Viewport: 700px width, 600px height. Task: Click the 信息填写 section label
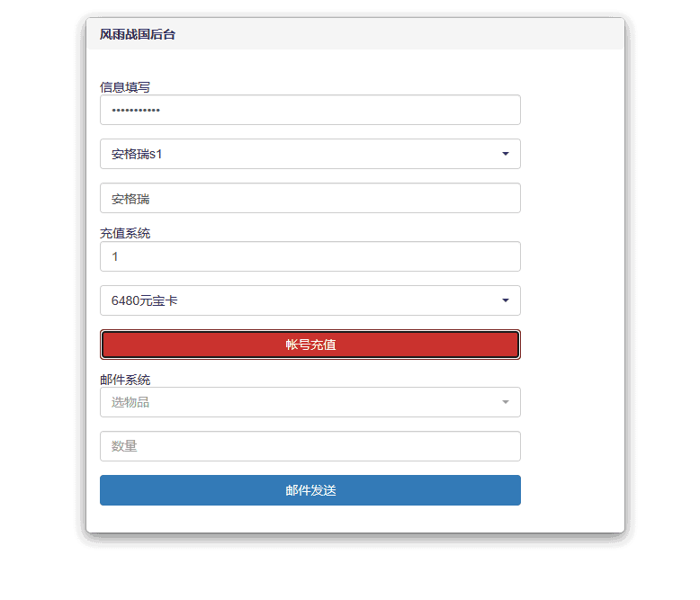(x=125, y=87)
